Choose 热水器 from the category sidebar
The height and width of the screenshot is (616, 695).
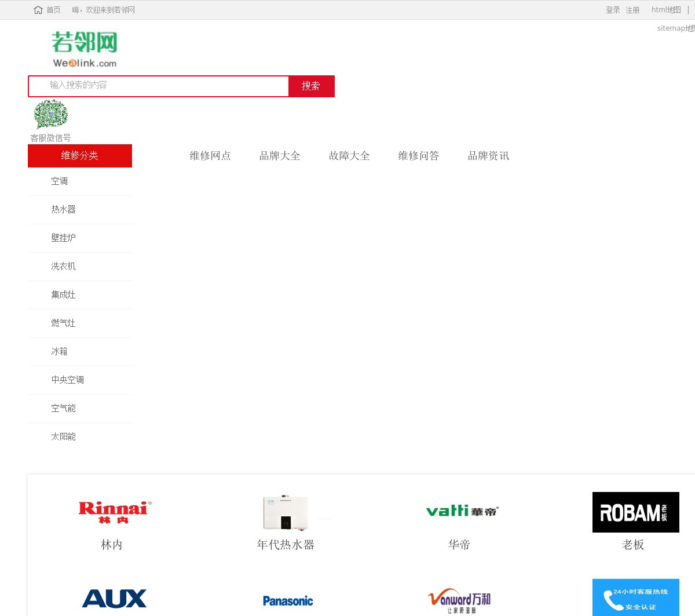point(63,210)
